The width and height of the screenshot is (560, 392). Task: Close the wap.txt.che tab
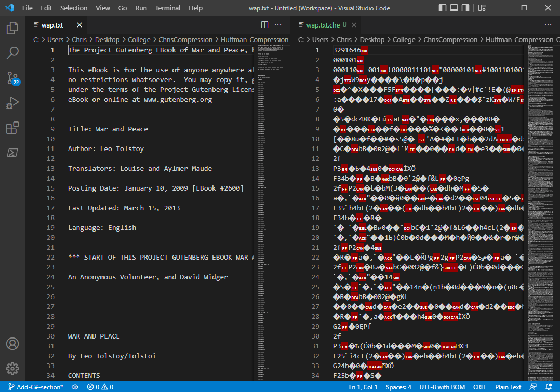(354, 25)
